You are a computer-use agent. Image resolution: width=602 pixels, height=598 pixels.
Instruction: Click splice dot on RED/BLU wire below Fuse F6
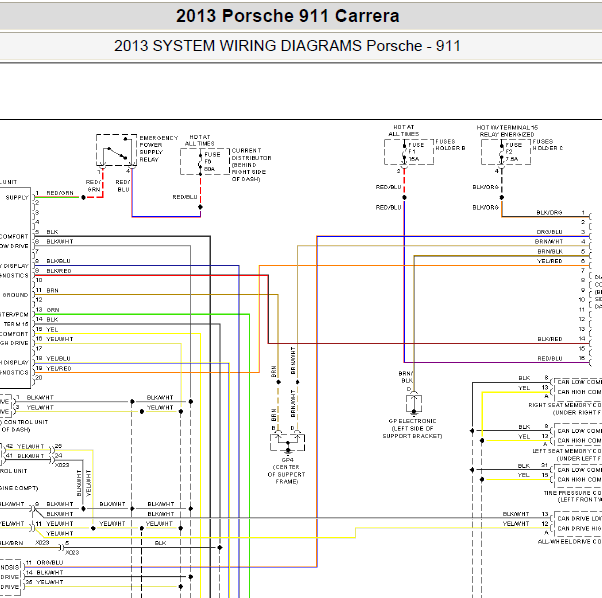point(200,207)
